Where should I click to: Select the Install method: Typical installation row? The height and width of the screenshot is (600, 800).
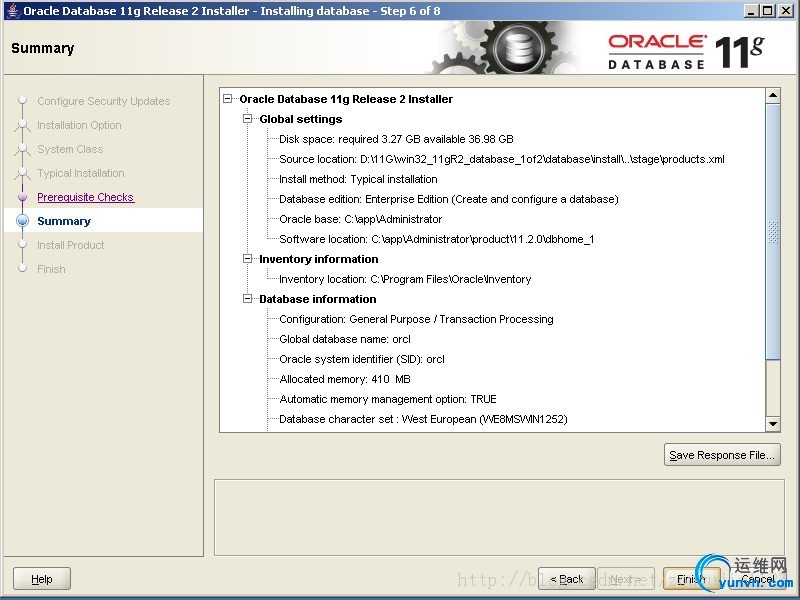[x=358, y=179]
